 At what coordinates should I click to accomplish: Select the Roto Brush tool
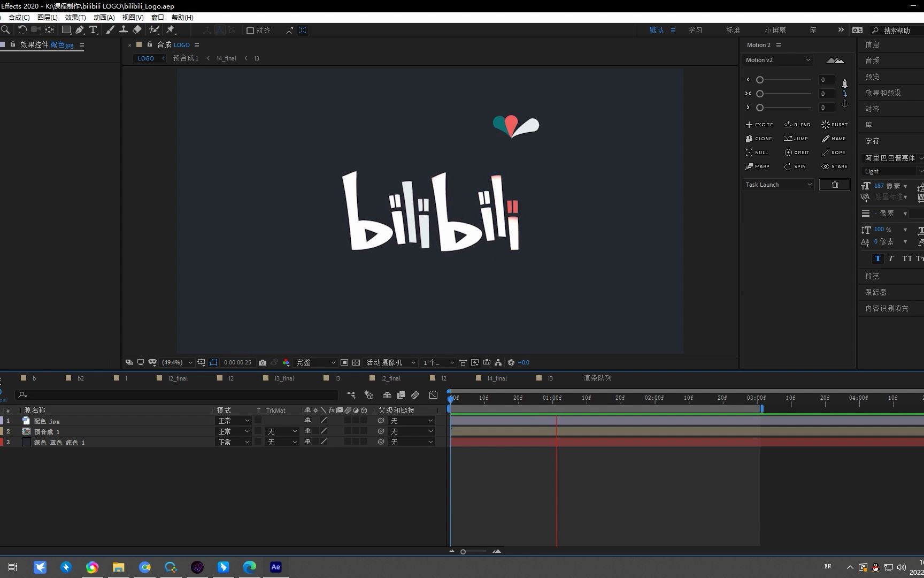(154, 30)
